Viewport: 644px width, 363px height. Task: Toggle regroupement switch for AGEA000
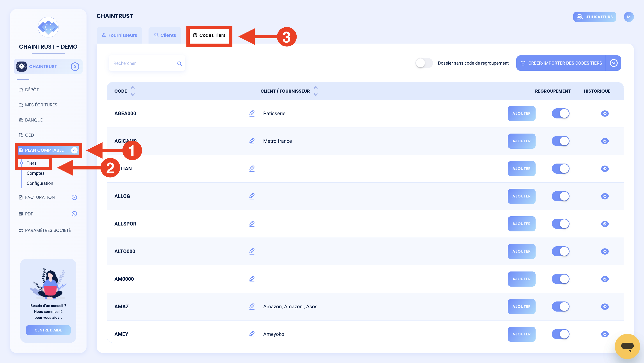pos(561,113)
